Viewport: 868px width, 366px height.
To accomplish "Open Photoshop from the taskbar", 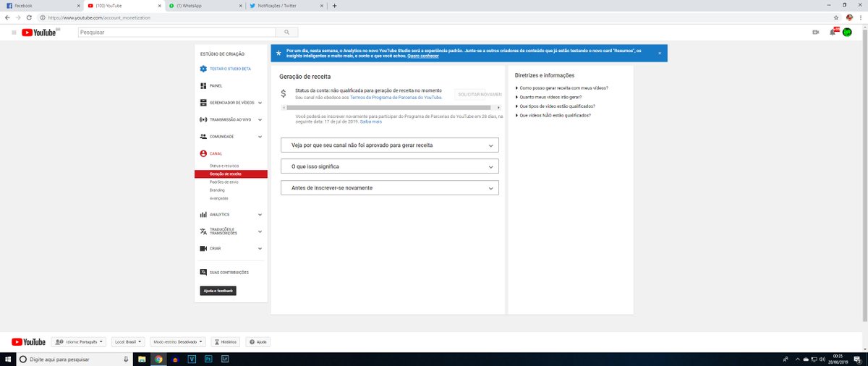I will [208, 359].
